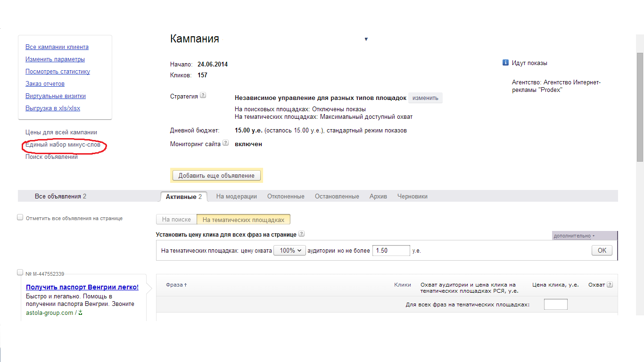Open На модерации tab

[x=237, y=197]
